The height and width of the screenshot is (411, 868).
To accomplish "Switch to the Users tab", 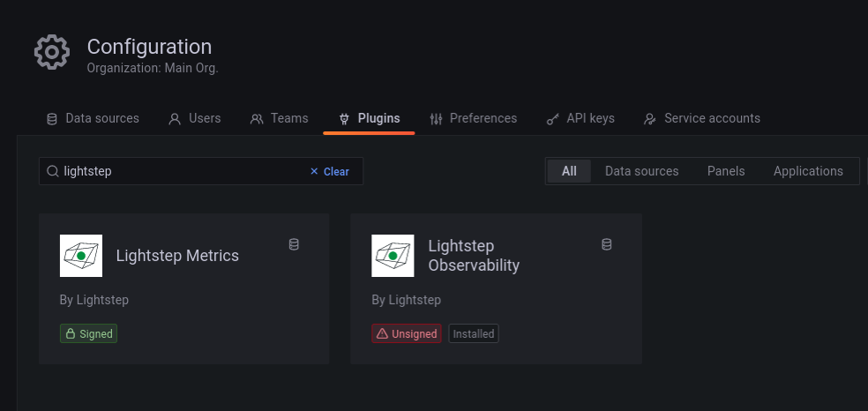I will [195, 118].
